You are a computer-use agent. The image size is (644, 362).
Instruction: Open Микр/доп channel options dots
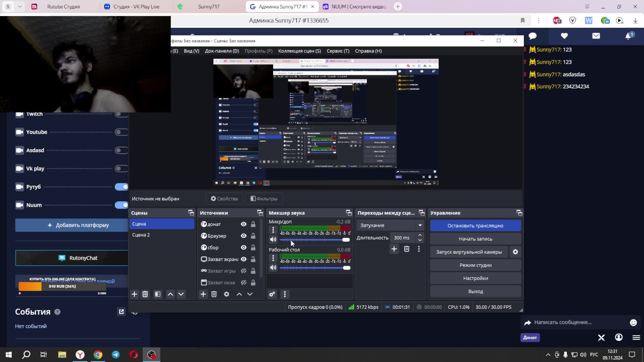[x=273, y=230]
